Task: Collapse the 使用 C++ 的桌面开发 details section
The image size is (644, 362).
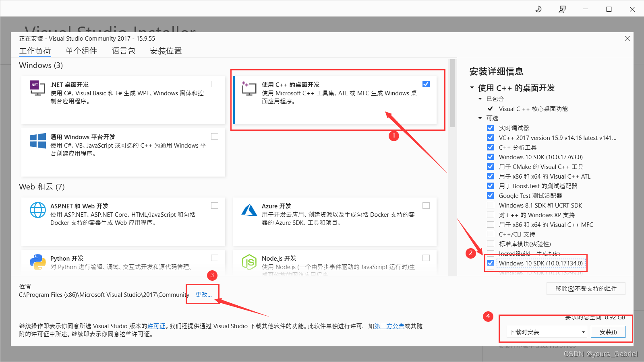Action: tap(472, 88)
